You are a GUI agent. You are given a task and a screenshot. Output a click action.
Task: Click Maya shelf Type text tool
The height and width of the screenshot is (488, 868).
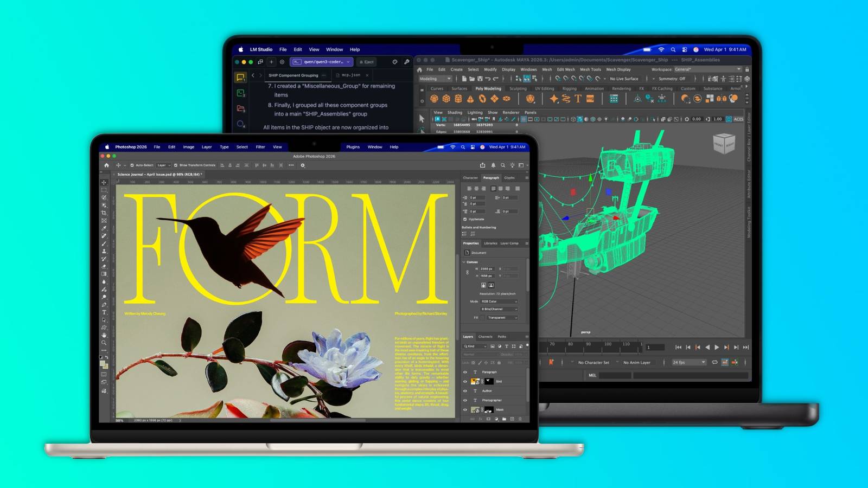tap(578, 99)
